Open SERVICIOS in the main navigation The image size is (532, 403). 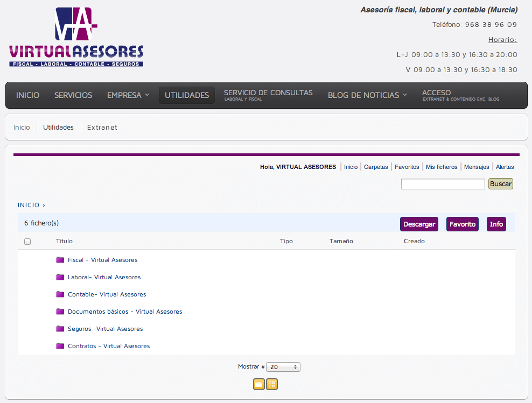pos(73,95)
